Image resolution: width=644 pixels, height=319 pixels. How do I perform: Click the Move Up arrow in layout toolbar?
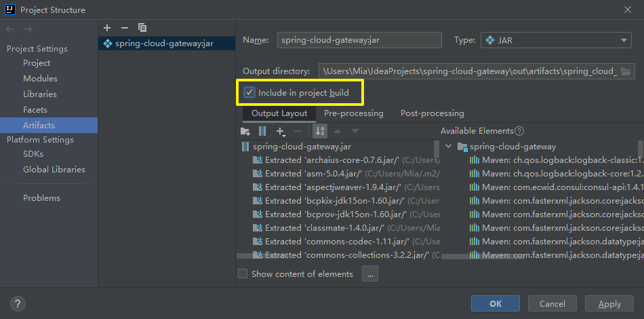[x=337, y=131]
